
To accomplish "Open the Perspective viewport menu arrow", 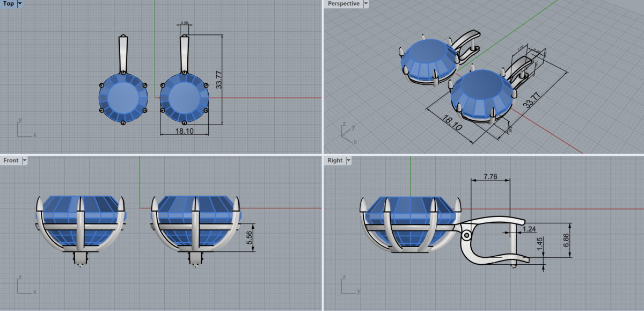I will (x=366, y=4).
